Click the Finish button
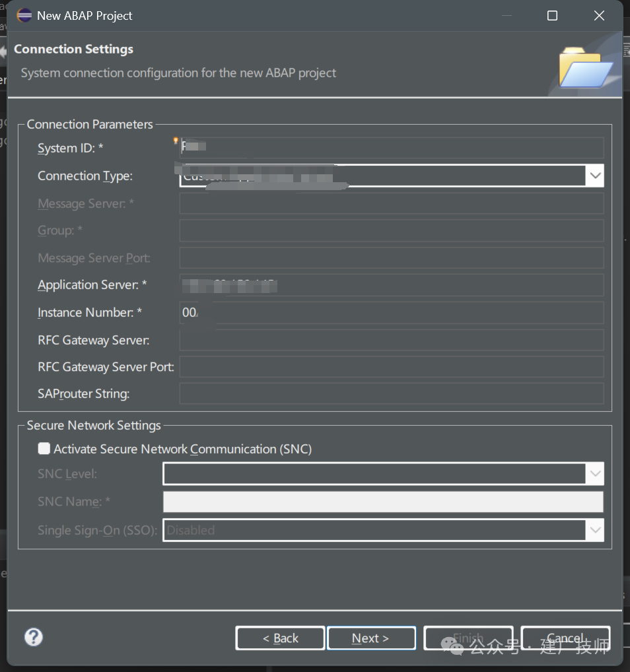The height and width of the screenshot is (672, 630). click(468, 638)
